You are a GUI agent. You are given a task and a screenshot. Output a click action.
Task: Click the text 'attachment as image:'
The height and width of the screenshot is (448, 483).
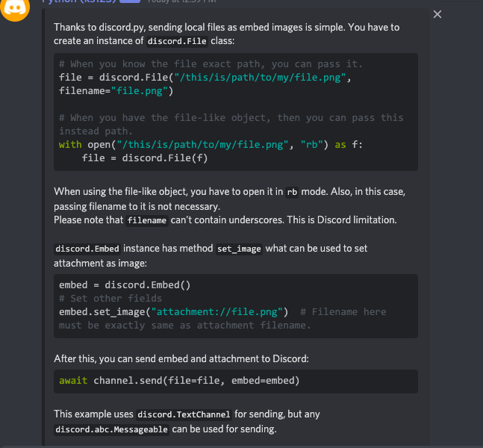[101, 264]
